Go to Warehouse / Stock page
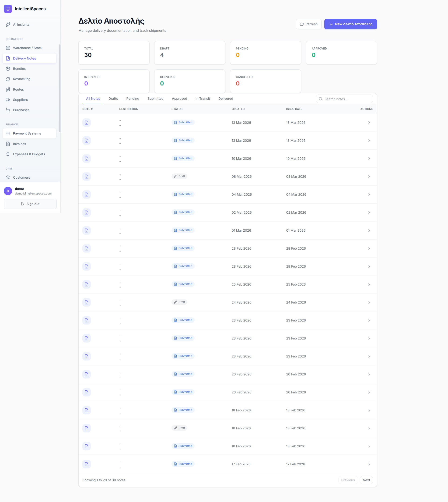The width and height of the screenshot is (448, 502). pyautogui.click(x=30, y=48)
